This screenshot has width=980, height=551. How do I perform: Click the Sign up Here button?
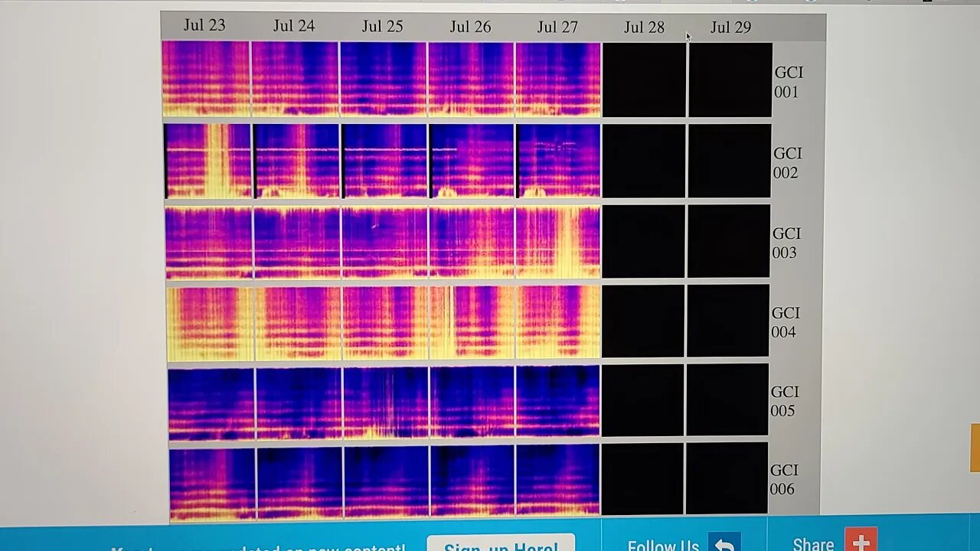[x=501, y=543]
